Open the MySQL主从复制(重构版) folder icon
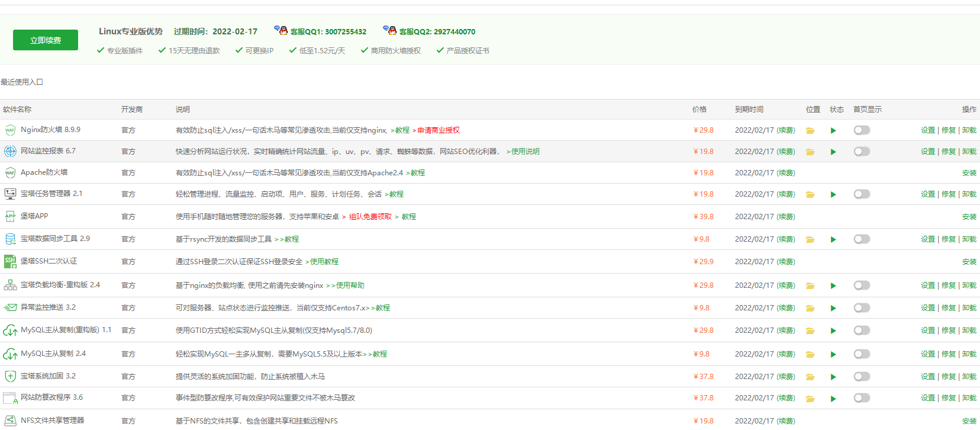 tap(810, 330)
